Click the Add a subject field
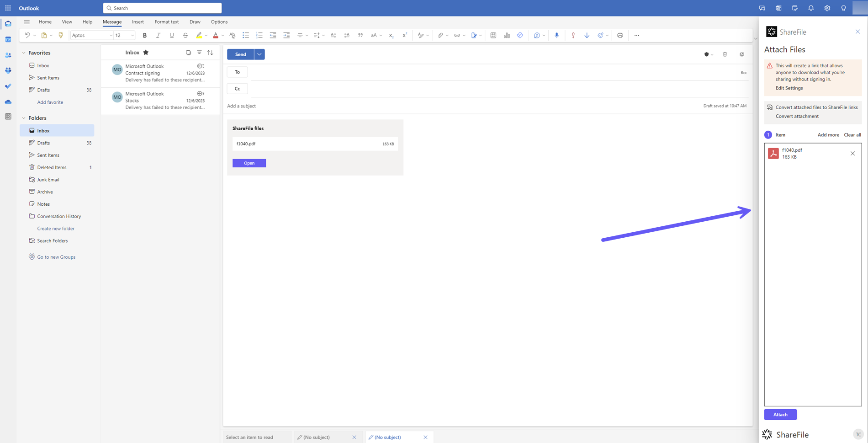868x443 pixels. pyautogui.click(x=464, y=106)
